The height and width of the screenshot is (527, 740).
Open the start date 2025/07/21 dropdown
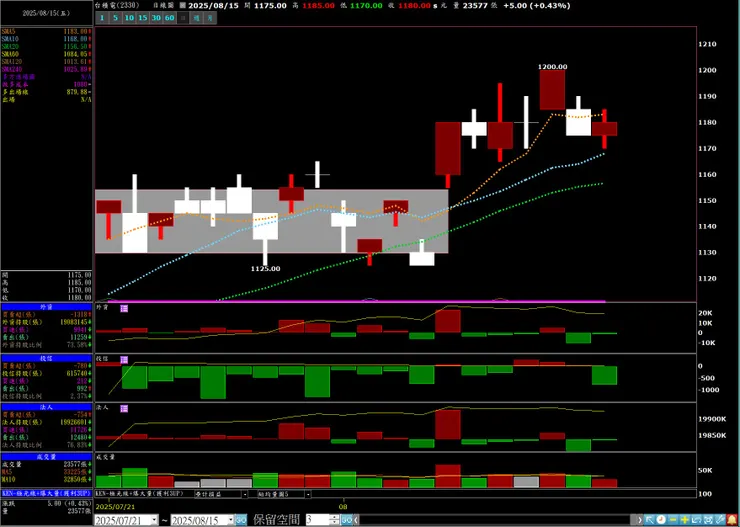point(154,520)
